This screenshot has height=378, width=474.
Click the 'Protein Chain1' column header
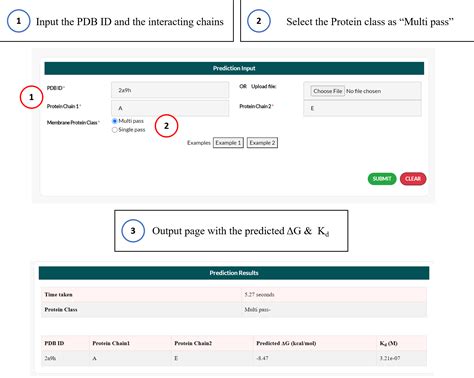click(111, 343)
